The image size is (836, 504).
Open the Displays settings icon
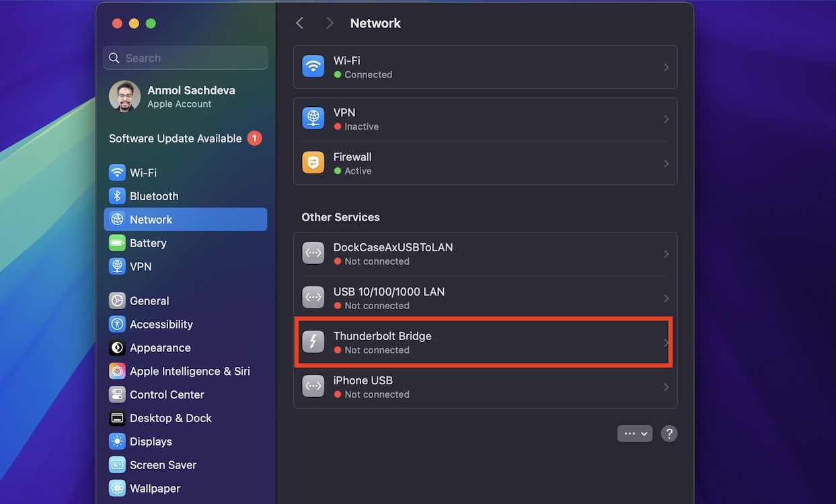[x=117, y=442]
